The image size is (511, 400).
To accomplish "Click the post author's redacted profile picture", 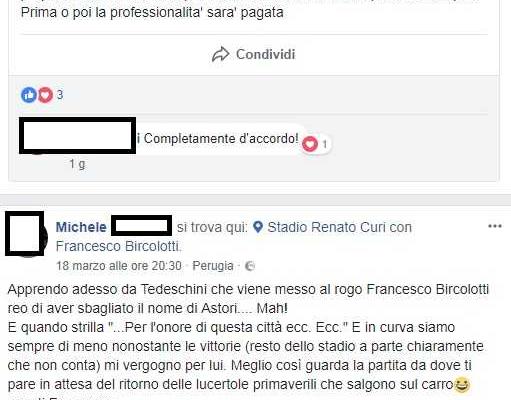I will coord(25,234).
